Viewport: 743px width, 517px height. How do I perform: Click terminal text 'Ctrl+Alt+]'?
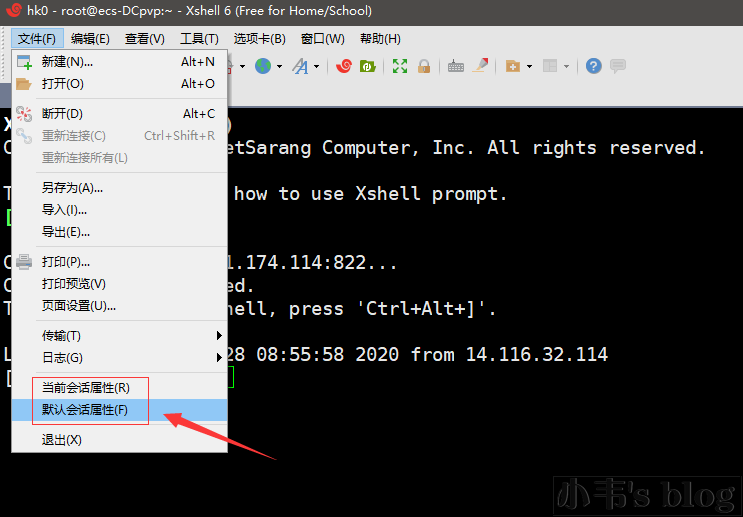click(420, 309)
